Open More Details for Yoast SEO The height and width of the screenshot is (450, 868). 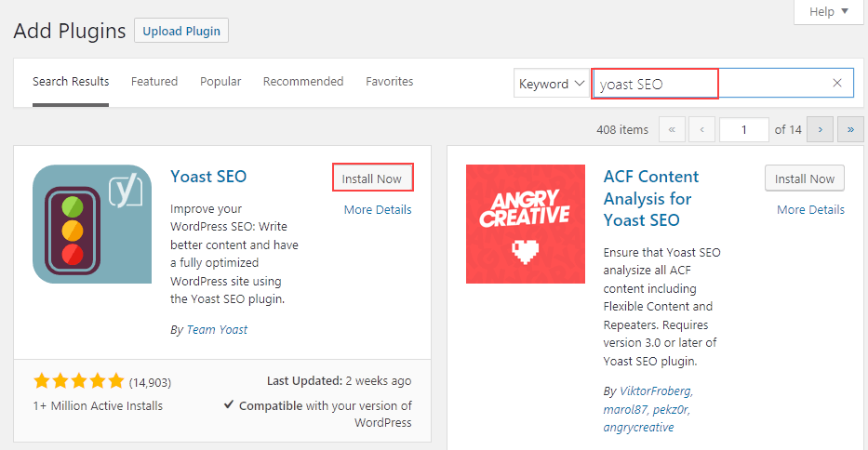378,210
